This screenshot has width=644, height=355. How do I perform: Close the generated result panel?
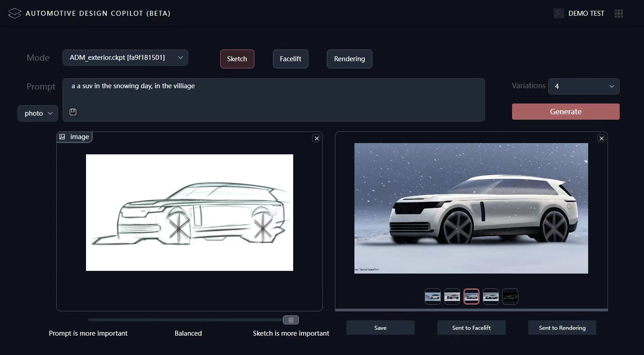[601, 139]
